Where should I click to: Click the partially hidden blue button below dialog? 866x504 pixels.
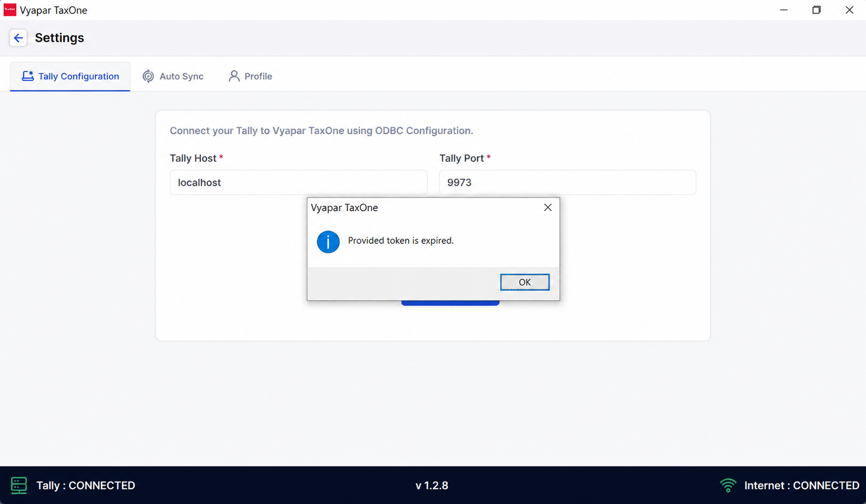coord(450,303)
